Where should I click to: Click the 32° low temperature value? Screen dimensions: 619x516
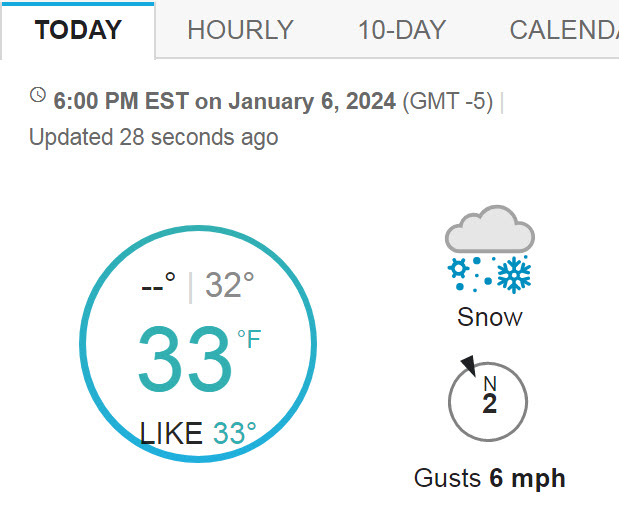pyautogui.click(x=229, y=285)
